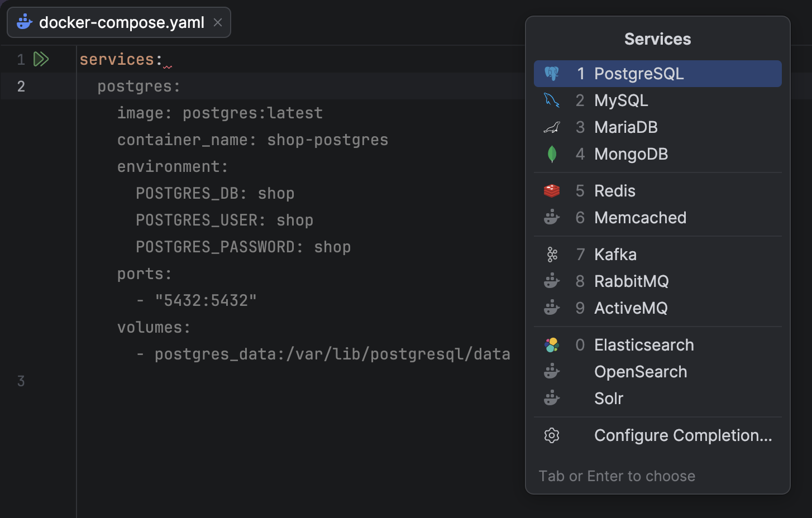
Task: Click the 'postgres_data:/var/lib/postgresql/data' volume line
Action: [332, 354]
